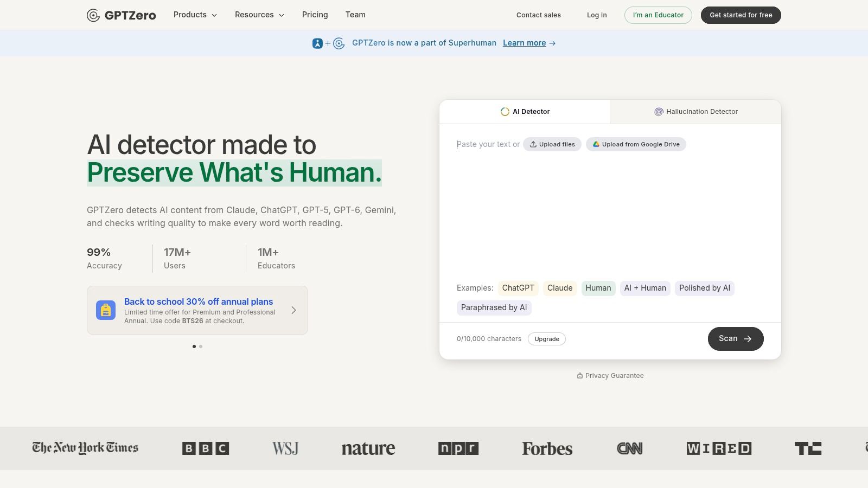Click the Superhuman icon in the banner
The width and height of the screenshot is (868, 488).
pyautogui.click(x=317, y=43)
